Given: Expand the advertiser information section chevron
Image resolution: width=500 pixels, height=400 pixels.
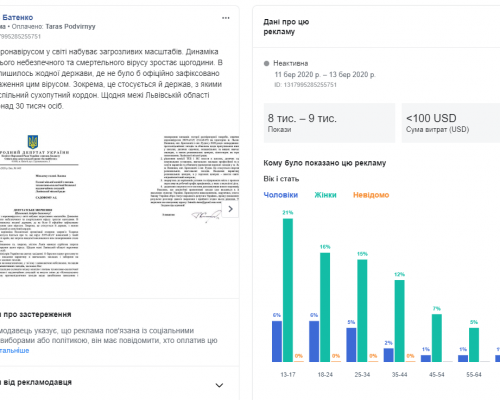Looking at the screenshot, I should pyautogui.click(x=219, y=385).
